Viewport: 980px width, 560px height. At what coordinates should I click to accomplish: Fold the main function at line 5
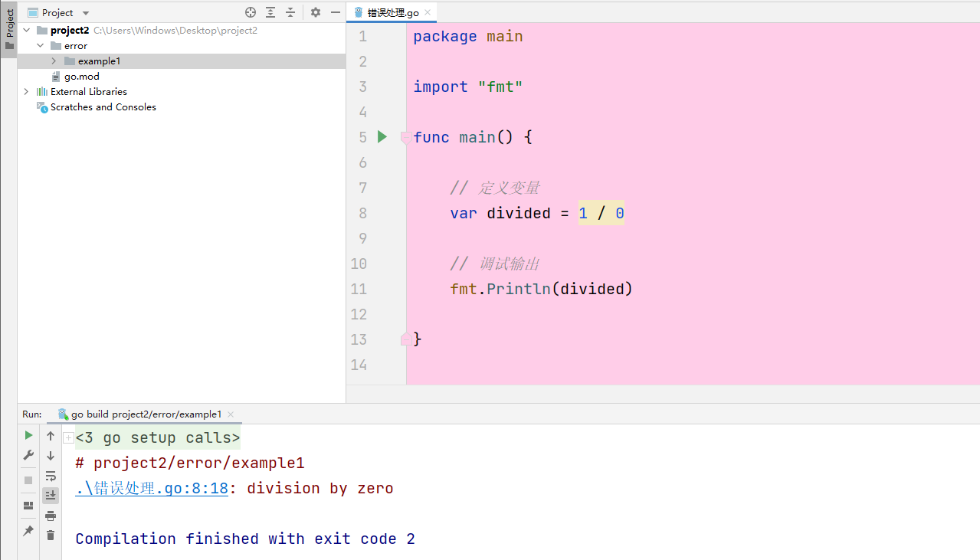[x=405, y=138]
